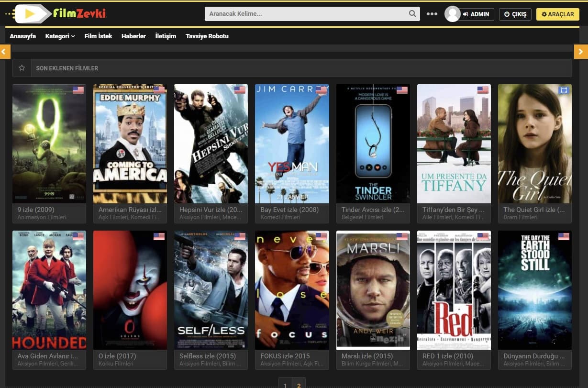
Task: Open the "Tiffany'den Bir Şey" title link
Action: point(454,210)
